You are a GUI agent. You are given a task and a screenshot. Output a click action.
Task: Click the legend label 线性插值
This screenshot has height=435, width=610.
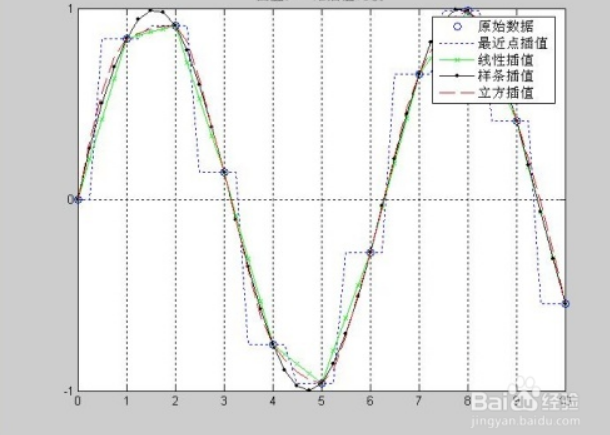tap(505, 60)
